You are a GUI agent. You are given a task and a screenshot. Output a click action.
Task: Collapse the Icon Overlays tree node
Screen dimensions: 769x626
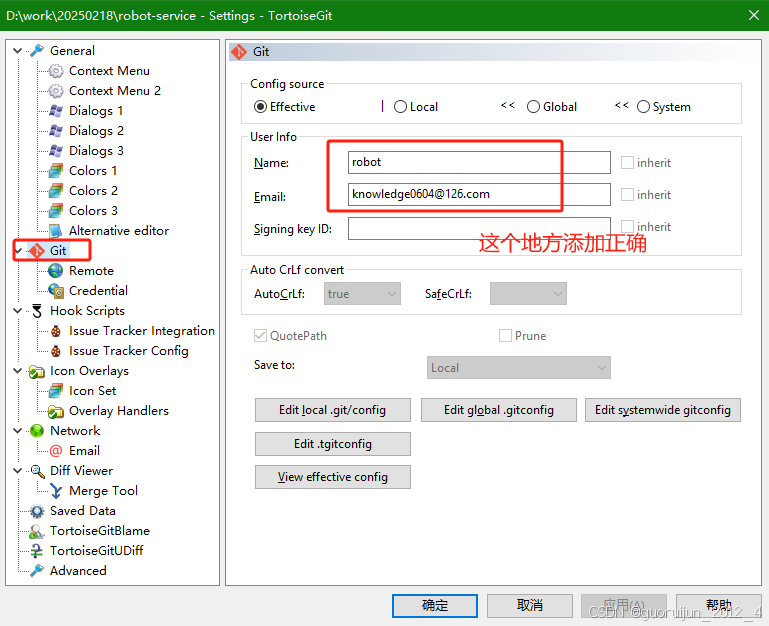point(18,371)
